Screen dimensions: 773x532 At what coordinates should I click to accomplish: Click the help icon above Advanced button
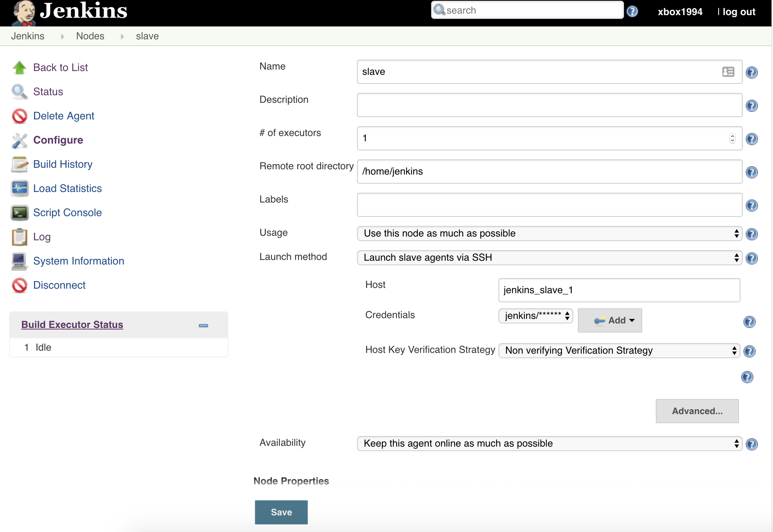[x=747, y=377]
